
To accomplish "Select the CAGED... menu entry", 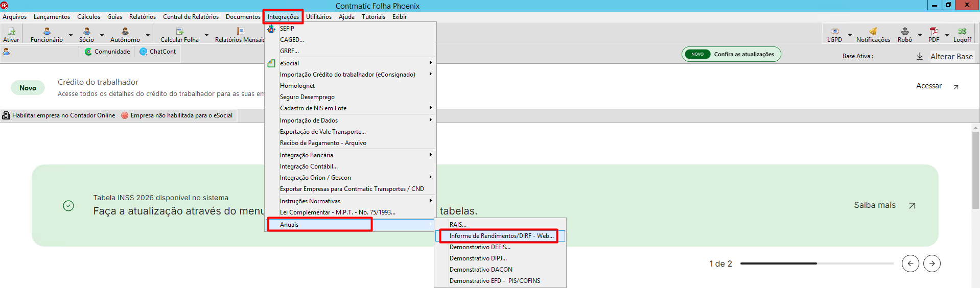I will [x=350, y=40].
